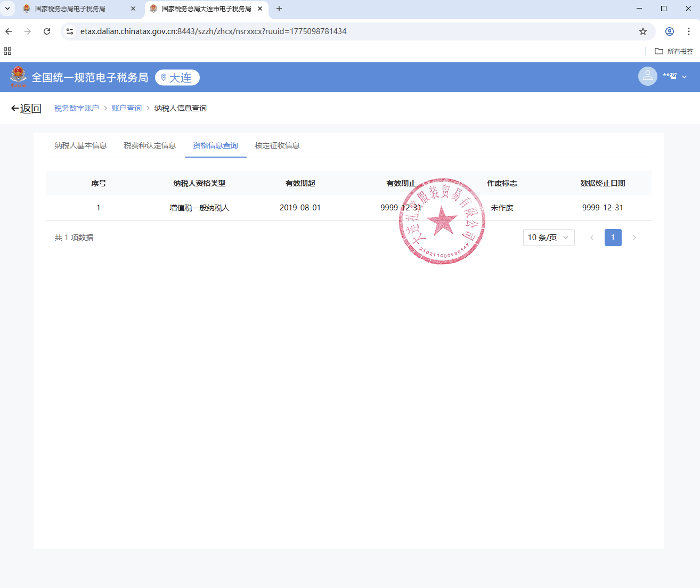
Task: Select the 大连 location badge
Action: point(177,78)
